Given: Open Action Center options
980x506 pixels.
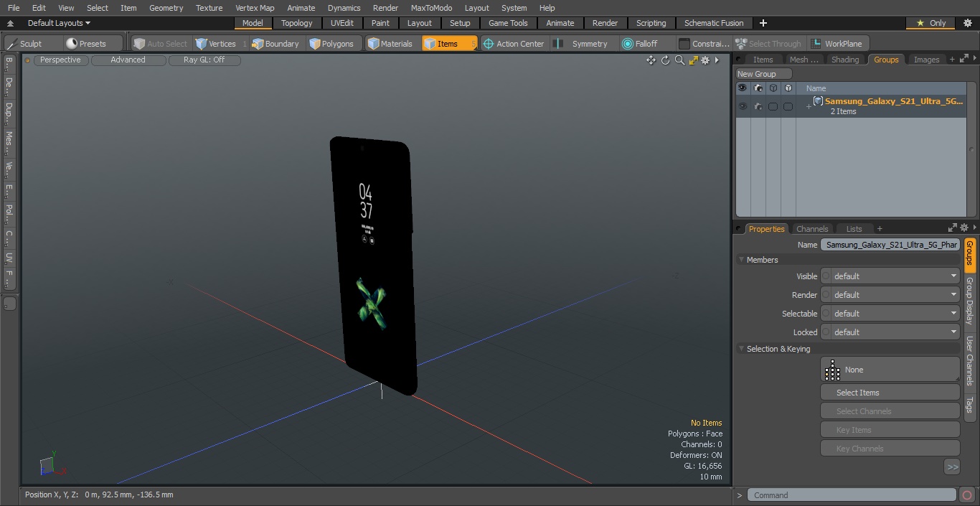Looking at the screenshot, I should (513, 44).
